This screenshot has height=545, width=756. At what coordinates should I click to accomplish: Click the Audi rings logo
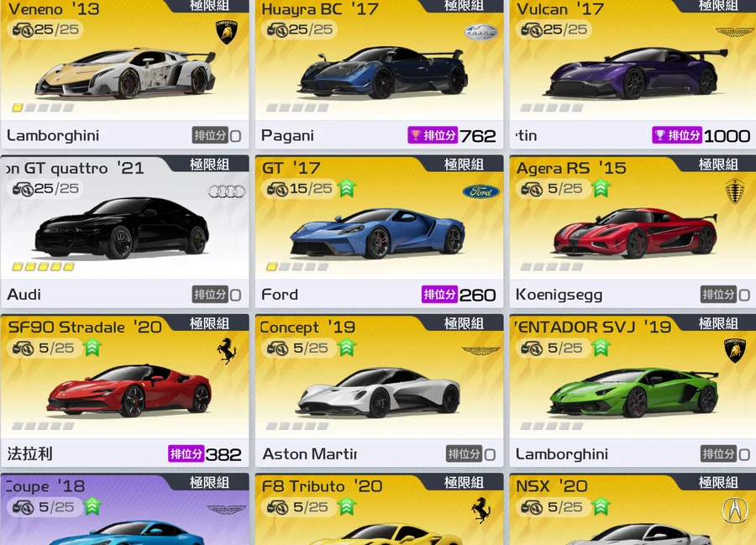click(227, 191)
